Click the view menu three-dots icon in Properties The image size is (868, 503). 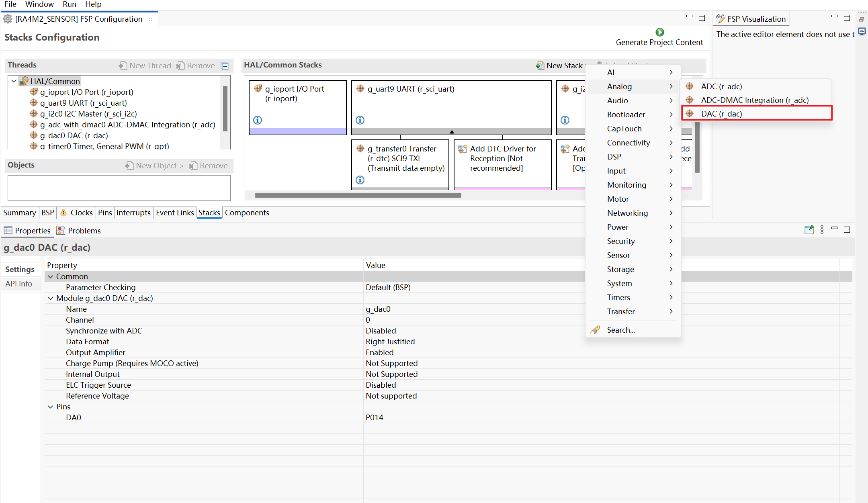tap(822, 230)
